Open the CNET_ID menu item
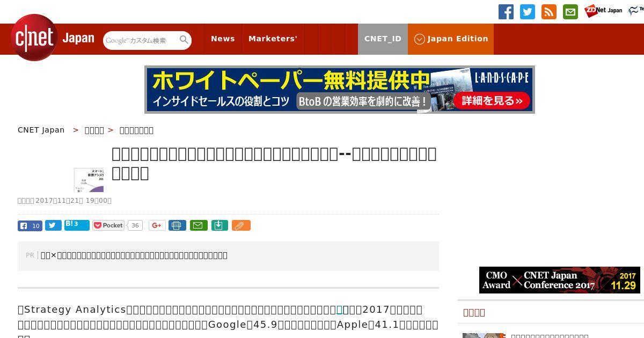 pyautogui.click(x=383, y=39)
